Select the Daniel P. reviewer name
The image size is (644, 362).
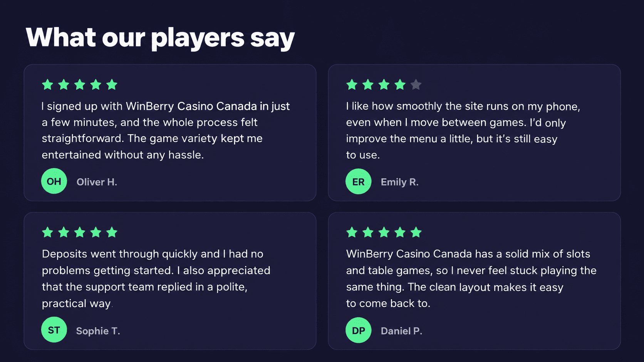(401, 331)
